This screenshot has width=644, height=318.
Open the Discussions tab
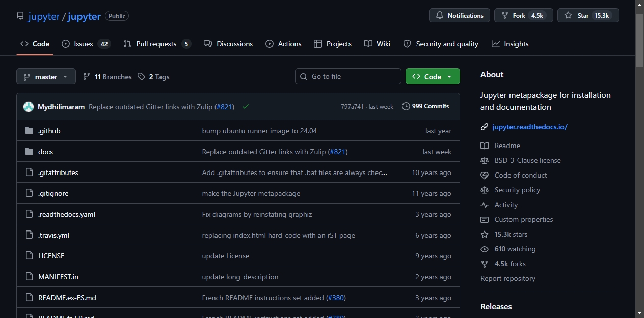pos(228,44)
